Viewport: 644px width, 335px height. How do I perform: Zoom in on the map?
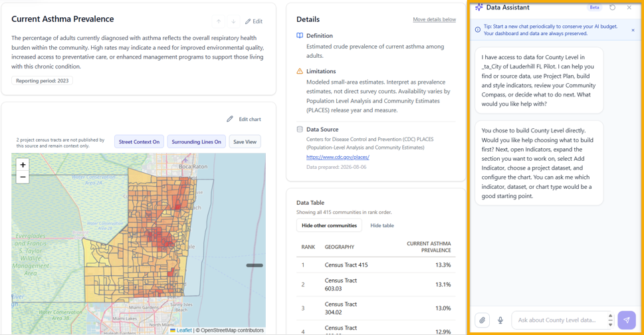(23, 165)
